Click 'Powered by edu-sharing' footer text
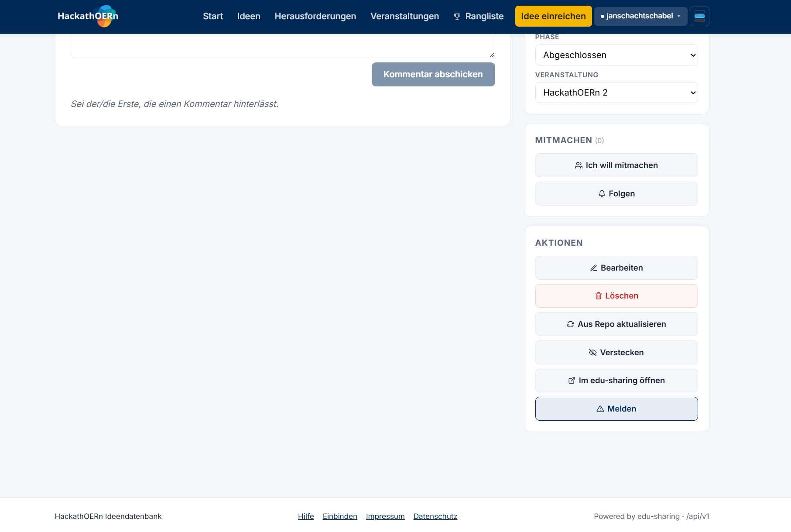 tap(651, 516)
